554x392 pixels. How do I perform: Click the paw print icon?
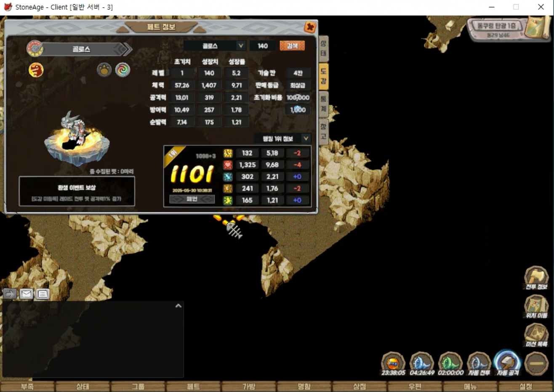pos(104,70)
